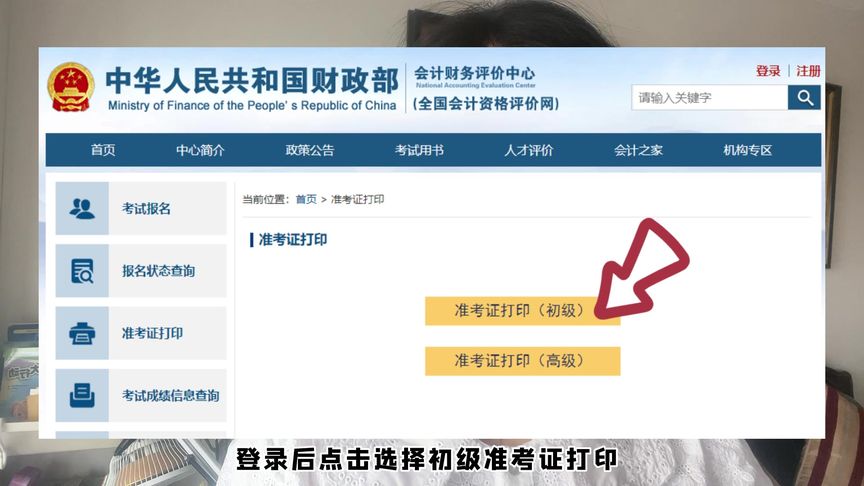Image resolution: width=864 pixels, height=486 pixels.
Task: Click the 准考证打印 printer icon
Action: pos(82,333)
